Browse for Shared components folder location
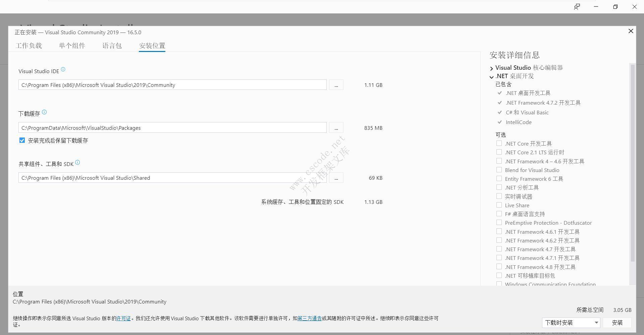The height and width of the screenshot is (335, 644). 336,178
